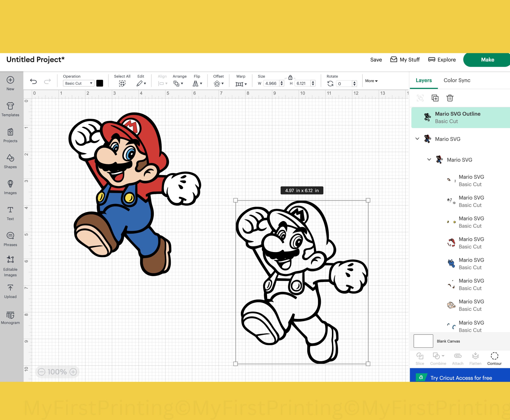Toggle the size aspect ratio lock

(290, 78)
